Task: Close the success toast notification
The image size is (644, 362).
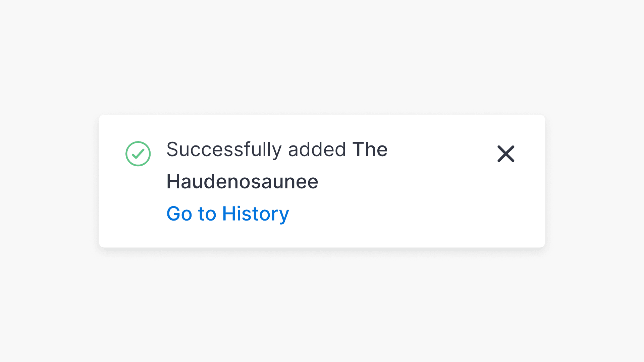Action: click(505, 154)
